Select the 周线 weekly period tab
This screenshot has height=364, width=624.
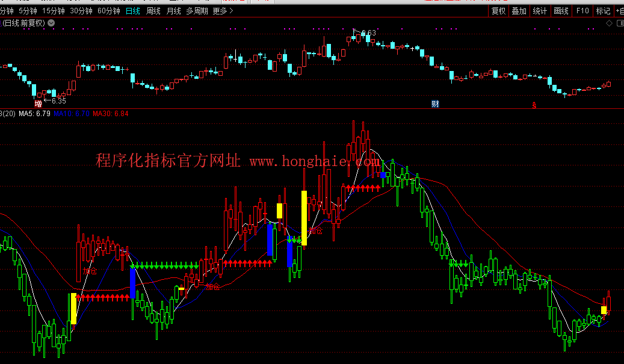click(153, 11)
